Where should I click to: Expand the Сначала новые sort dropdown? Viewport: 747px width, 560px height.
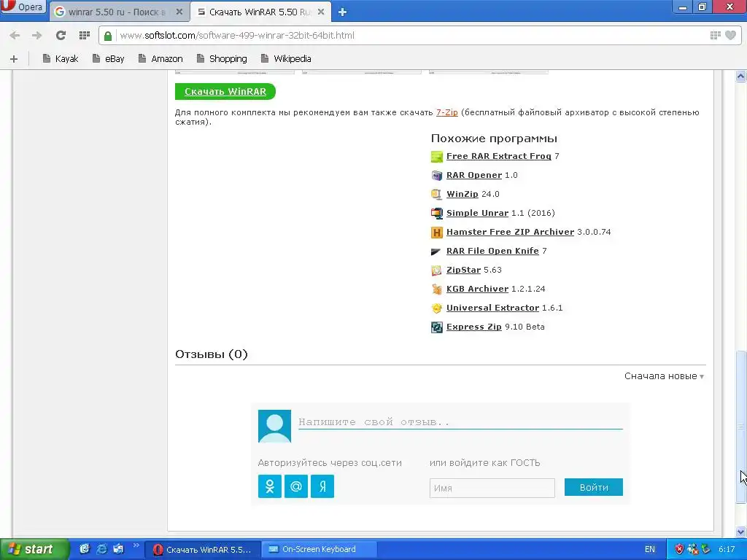point(664,376)
